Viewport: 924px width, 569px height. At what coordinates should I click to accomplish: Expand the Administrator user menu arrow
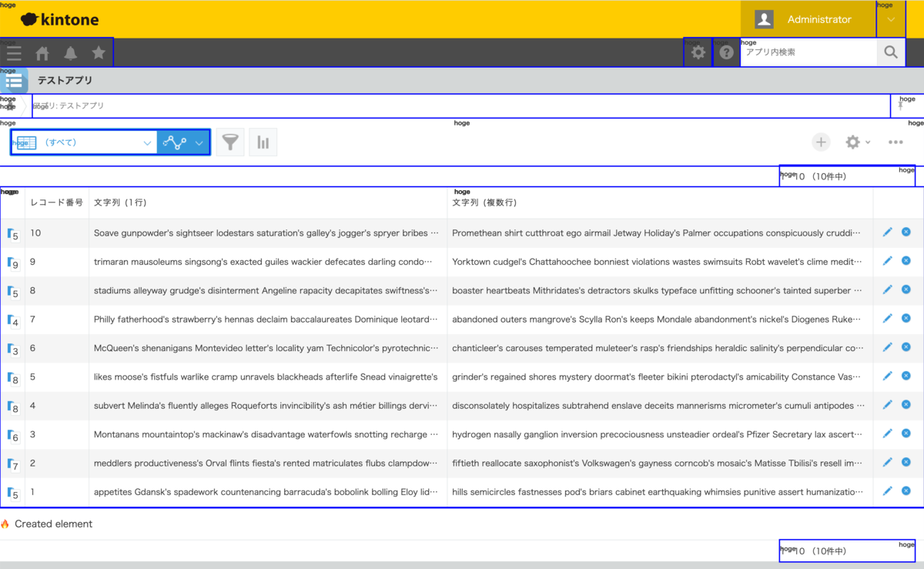coord(891,19)
